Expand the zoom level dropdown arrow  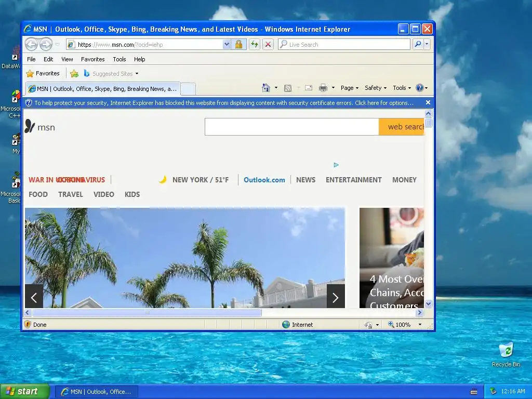click(420, 325)
